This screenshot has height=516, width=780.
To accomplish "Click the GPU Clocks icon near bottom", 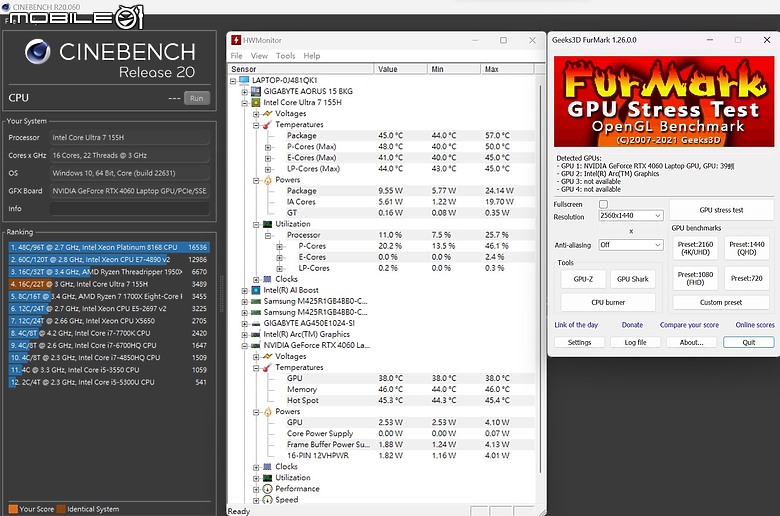I will click(268, 467).
